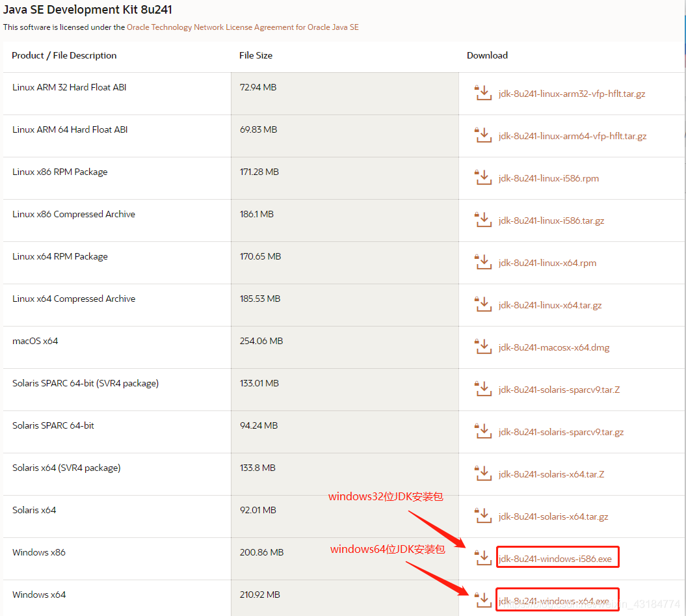Click the Download column header
The image size is (686, 616).
pos(488,55)
